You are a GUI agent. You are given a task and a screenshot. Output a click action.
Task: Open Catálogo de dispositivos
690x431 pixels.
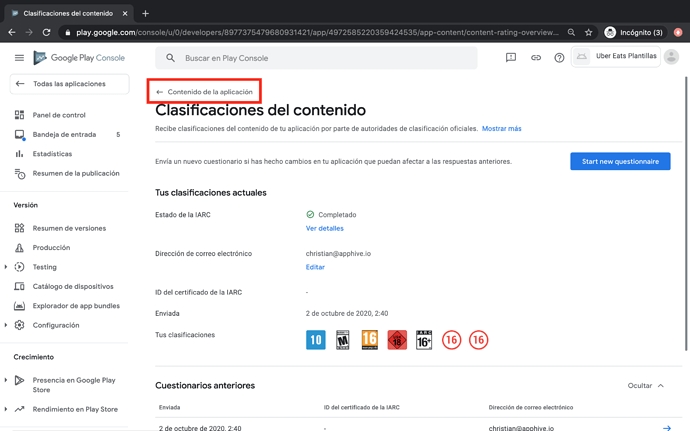[x=73, y=286]
